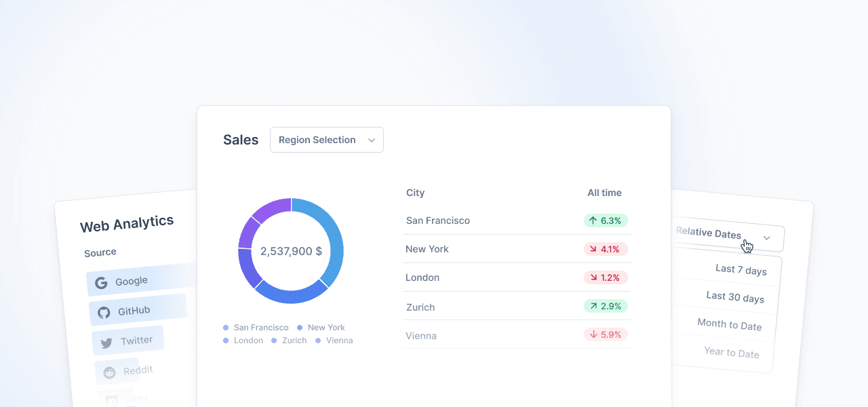Click the Sales card title
Screen dimensions: 868x407
click(x=241, y=140)
